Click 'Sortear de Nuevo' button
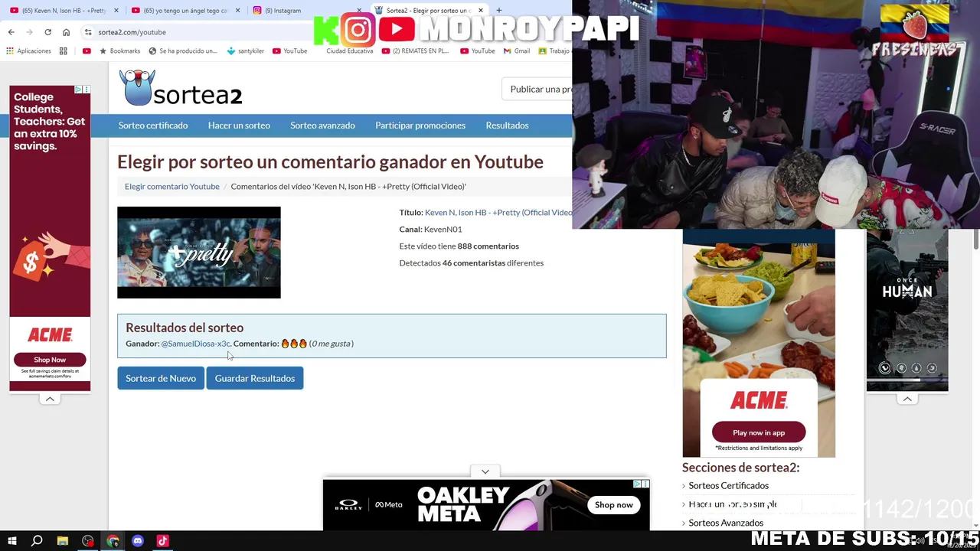 tap(161, 378)
